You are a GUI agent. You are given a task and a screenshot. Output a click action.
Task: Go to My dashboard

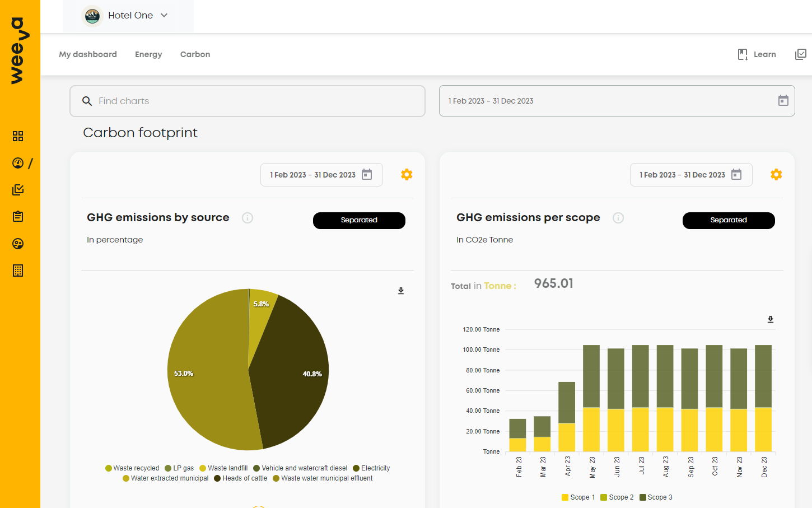click(x=88, y=54)
